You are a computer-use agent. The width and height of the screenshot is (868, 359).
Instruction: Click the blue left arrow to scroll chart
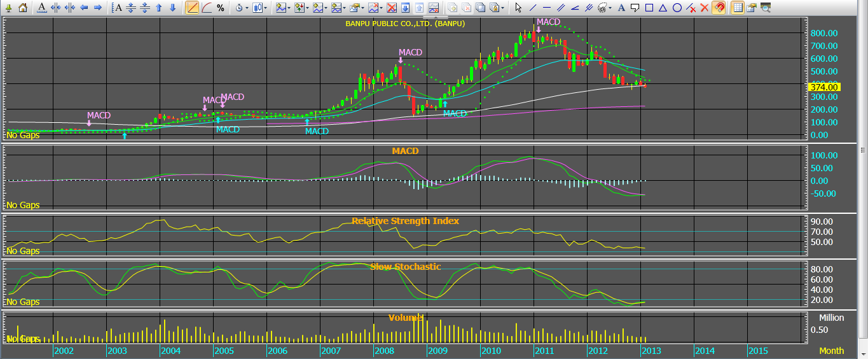(x=84, y=8)
